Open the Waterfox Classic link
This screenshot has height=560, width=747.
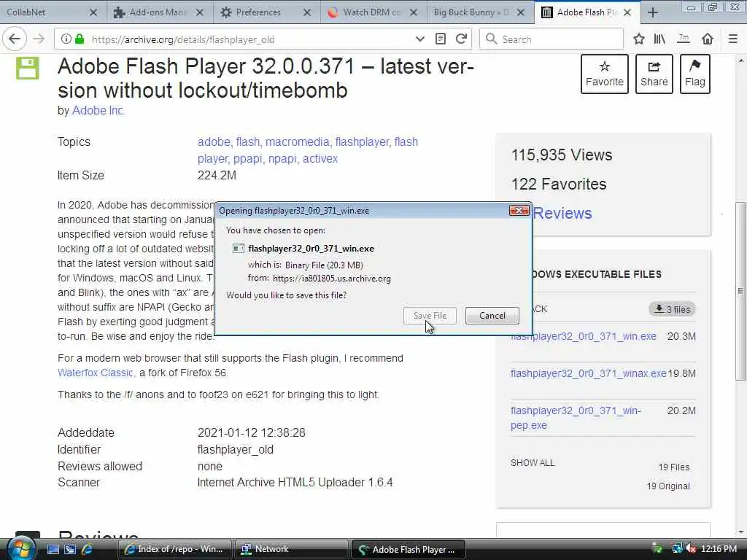[x=96, y=373]
